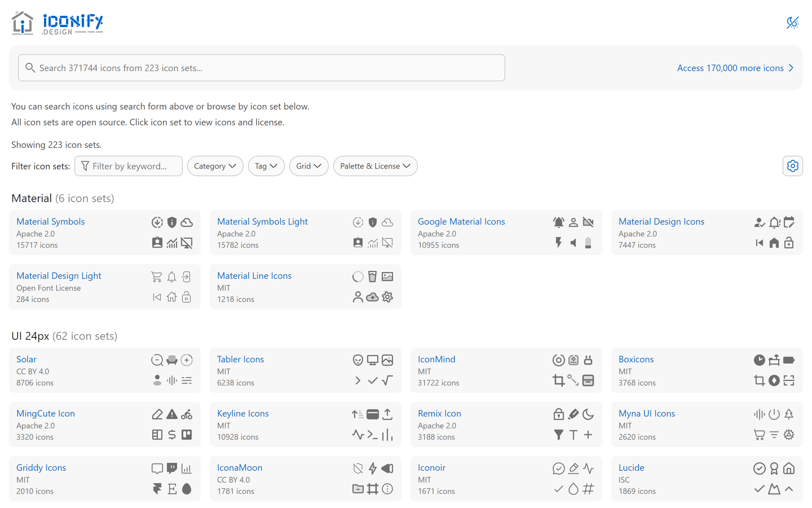Click the moon icon in Remix Icon card
Image resolution: width=812 pixels, height=508 pixels.
[x=588, y=414]
